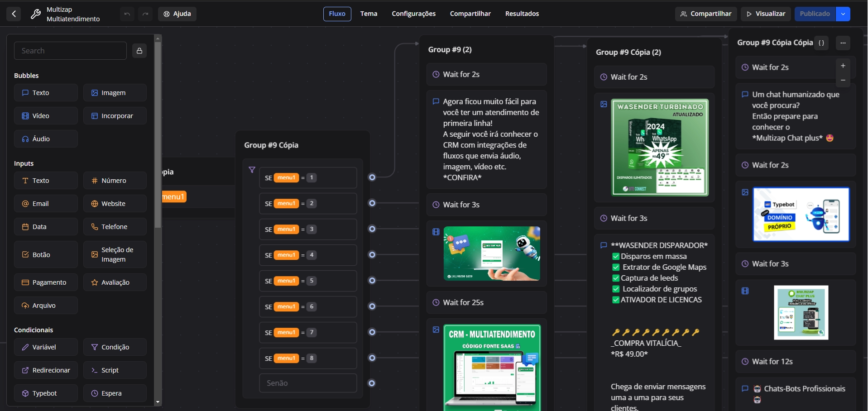Open the wrench tool icon
This screenshot has width=868, height=411.
(x=35, y=14)
